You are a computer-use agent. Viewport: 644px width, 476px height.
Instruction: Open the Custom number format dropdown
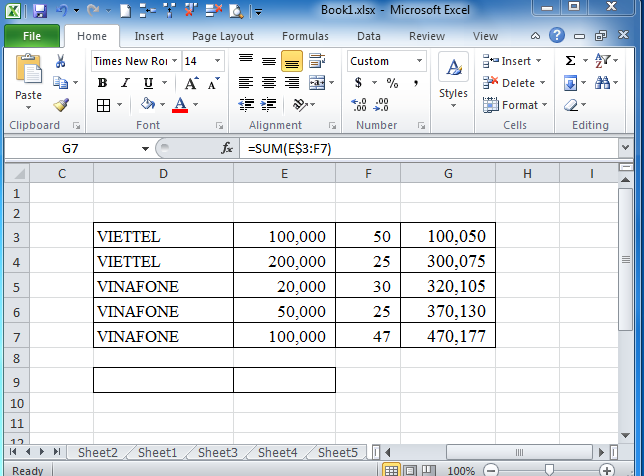[x=419, y=61]
